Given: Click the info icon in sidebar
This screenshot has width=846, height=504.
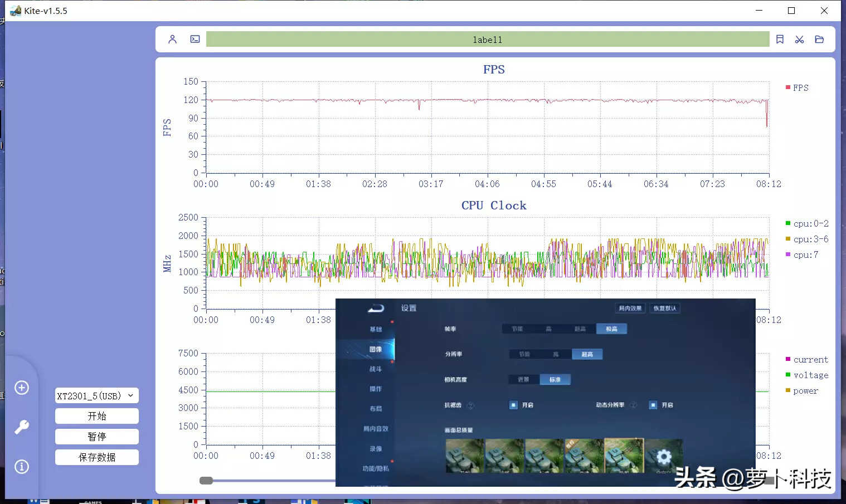Looking at the screenshot, I should pyautogui.click(x=22, y=467).
